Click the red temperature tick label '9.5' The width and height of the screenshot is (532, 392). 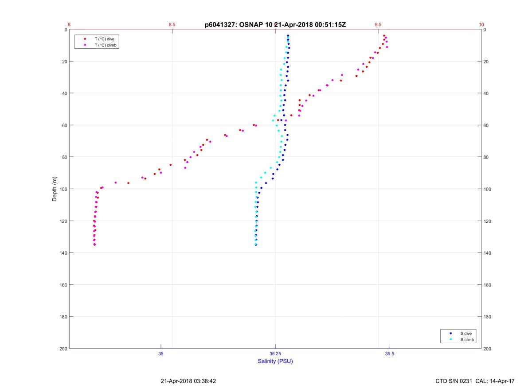click(x=378, y=25)
